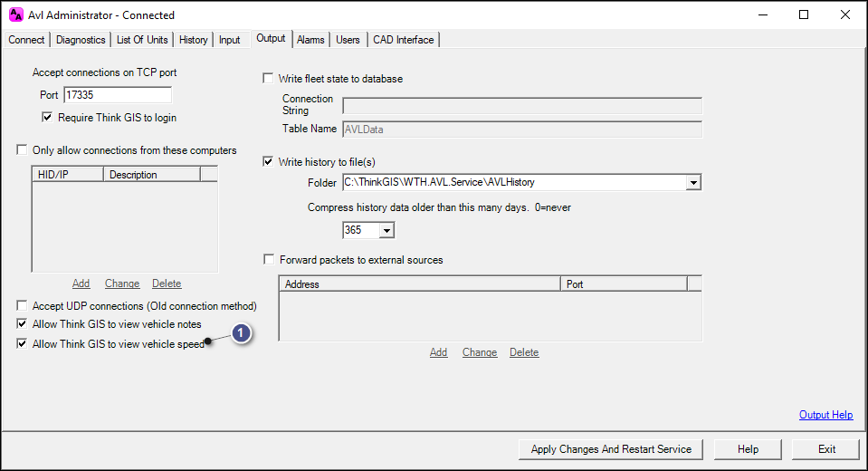868x471 pixels.
Task: Open the compress days dropdown arrow
Action: (x=386, y=230)
